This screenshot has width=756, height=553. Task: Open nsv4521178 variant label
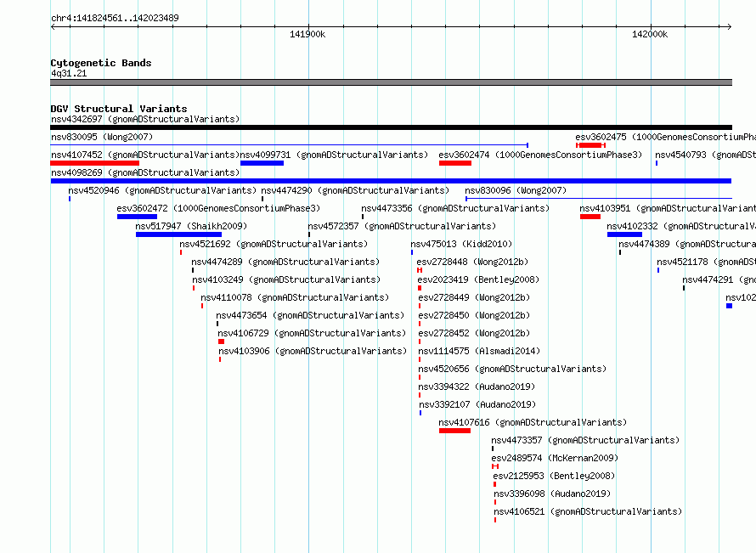(707, 262)
